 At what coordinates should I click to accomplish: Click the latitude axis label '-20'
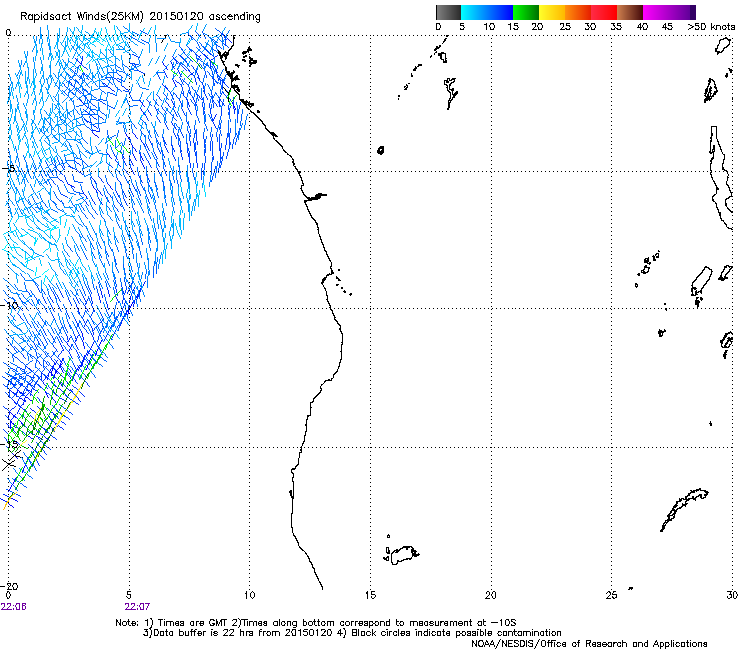point(10,586)
